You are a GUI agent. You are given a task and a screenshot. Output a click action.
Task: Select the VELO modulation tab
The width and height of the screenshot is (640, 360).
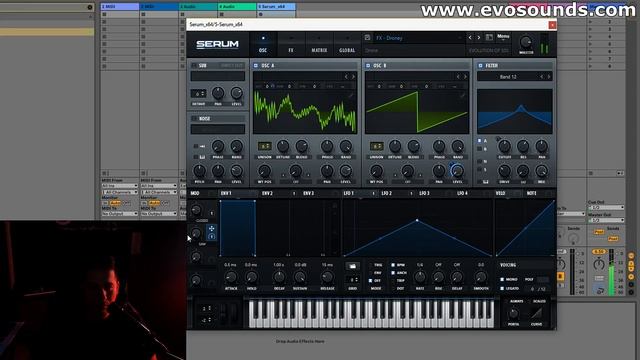point(500,193)
